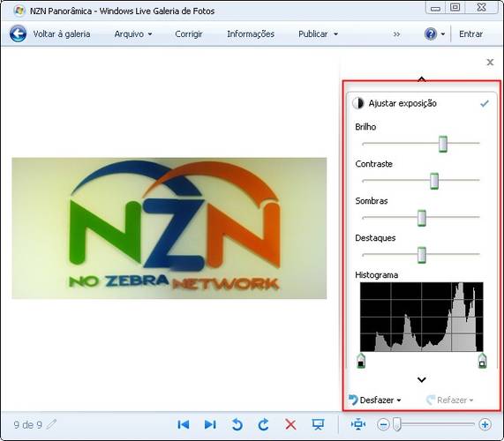Open the Publicar dropdown menu
The image size is (504, 441).
[x=319, y=34]
